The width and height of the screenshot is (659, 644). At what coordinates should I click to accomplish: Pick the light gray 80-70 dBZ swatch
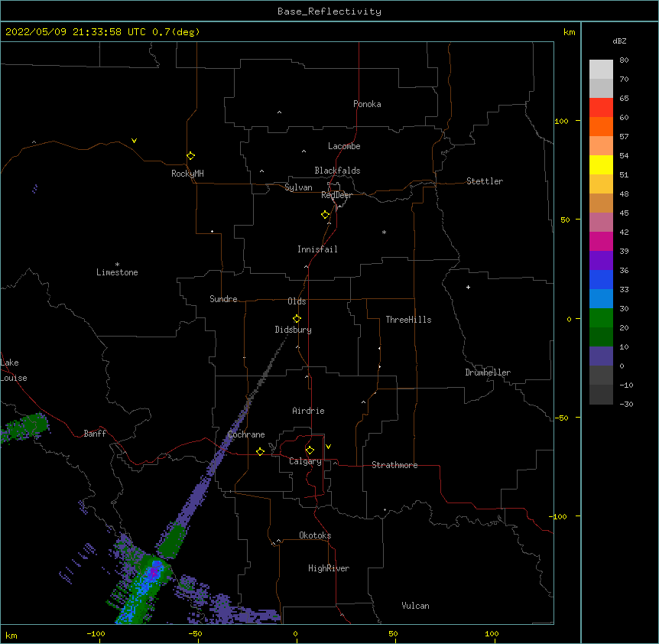coord(601,70)
